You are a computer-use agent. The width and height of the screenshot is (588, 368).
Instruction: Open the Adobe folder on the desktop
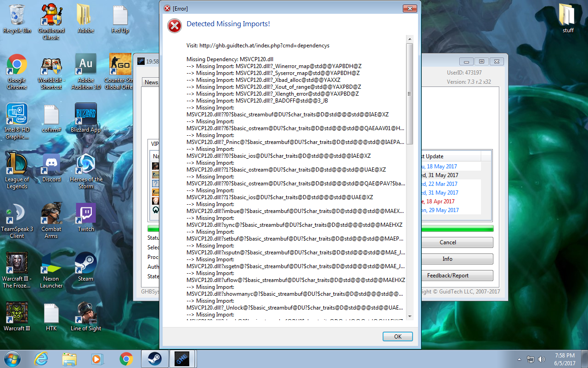[85, 19]
